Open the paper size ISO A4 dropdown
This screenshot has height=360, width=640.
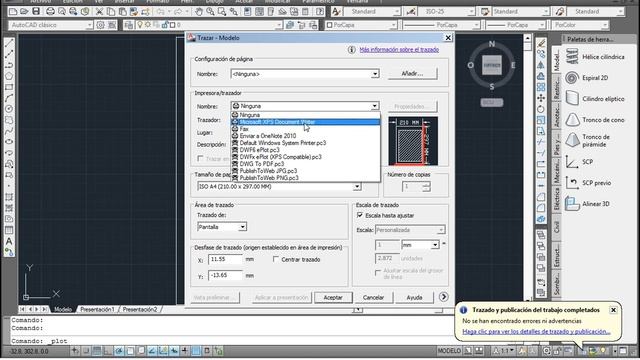(357, 187)
